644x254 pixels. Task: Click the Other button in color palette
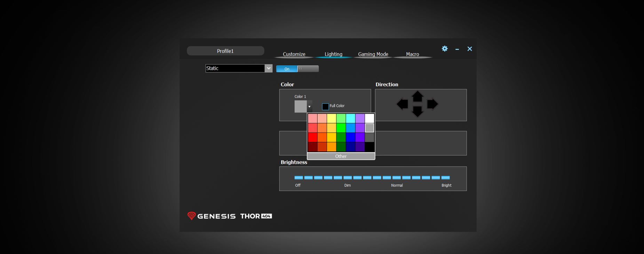[341, 156]
